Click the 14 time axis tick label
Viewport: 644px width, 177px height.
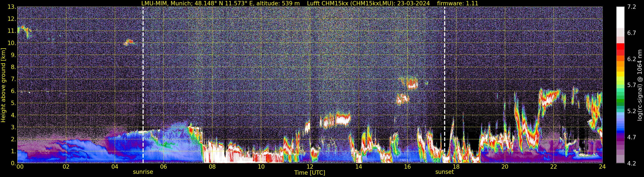(x=358, y=167)
